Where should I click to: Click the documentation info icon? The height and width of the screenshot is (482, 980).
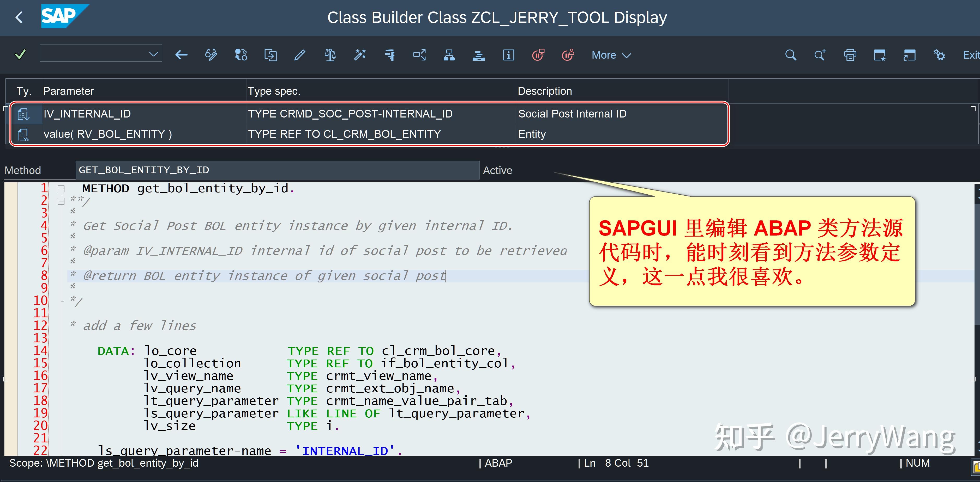(x=508, y=55)
